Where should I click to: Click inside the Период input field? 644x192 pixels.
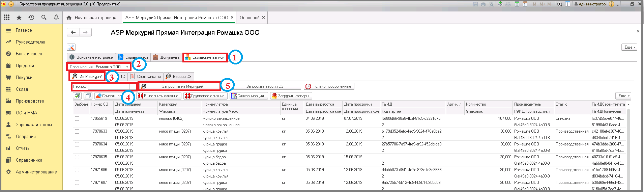(x=109, y=87)
